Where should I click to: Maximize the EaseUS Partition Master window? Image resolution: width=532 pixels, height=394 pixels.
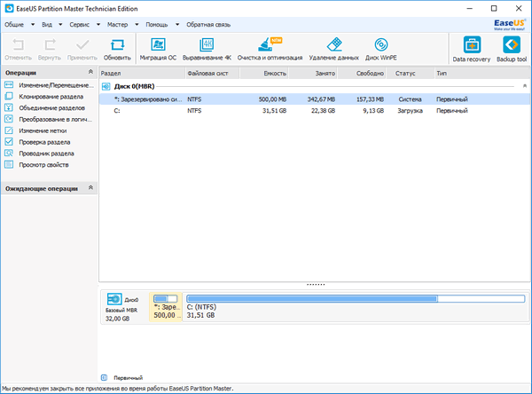click(x=494, y=9)
